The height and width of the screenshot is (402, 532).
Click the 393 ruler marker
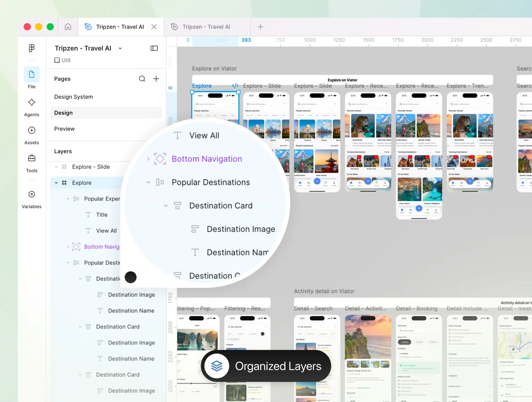(246, 40)
